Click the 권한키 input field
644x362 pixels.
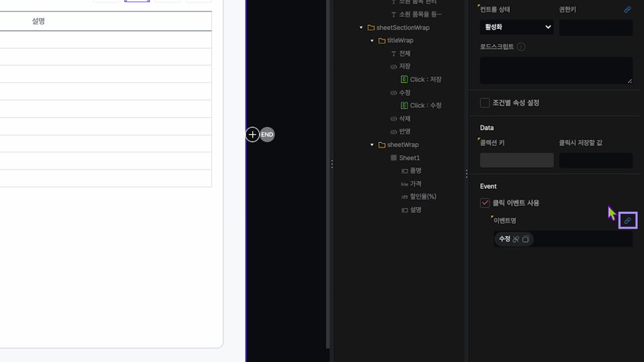tap(596, 27)
